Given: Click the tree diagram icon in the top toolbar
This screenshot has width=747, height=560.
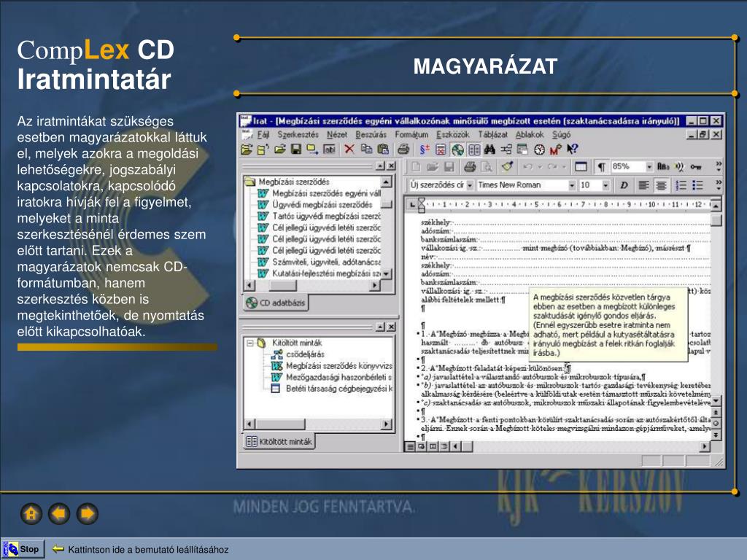Looking at the screenshot, I should pyautogui.click(x=506, y=149).
